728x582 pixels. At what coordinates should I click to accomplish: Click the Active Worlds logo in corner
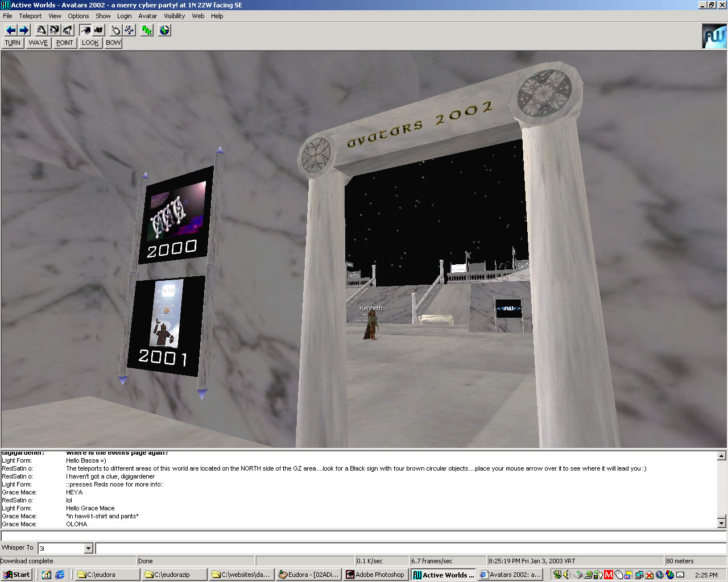pyautogui.click(x=714, y=36)
